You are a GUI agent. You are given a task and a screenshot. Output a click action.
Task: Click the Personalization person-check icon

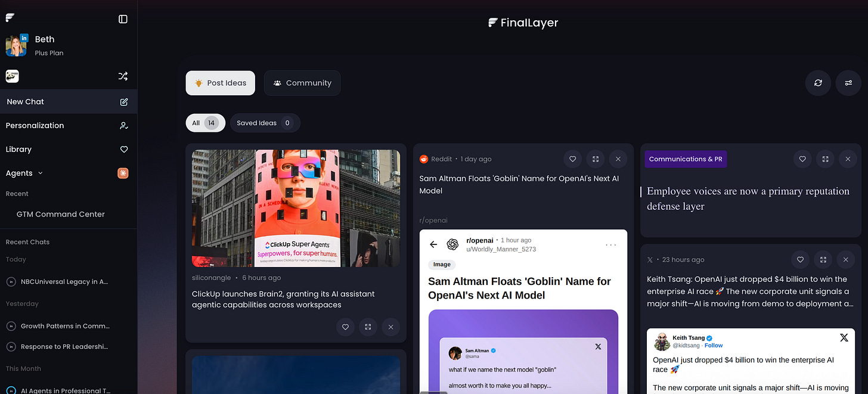(x=124, y=126)
